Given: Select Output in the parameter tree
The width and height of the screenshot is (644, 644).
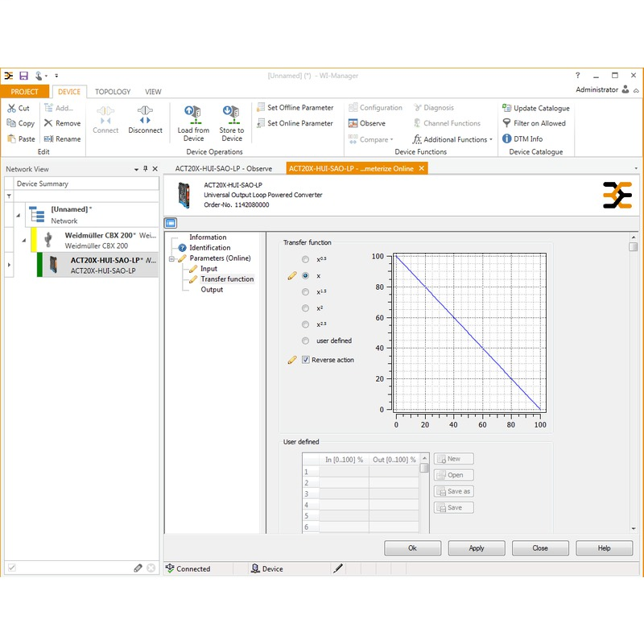Looking at the screenshot, I should pos(212,290).
